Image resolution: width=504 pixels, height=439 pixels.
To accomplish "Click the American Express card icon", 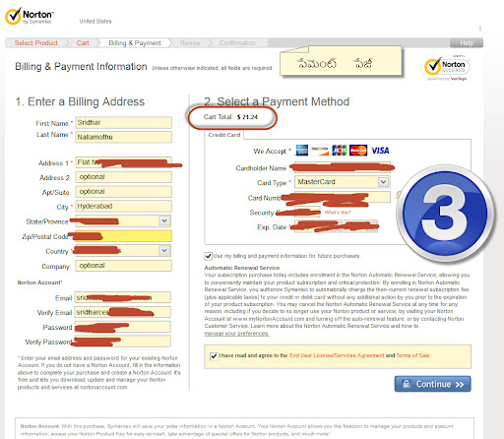I will 301,151.
